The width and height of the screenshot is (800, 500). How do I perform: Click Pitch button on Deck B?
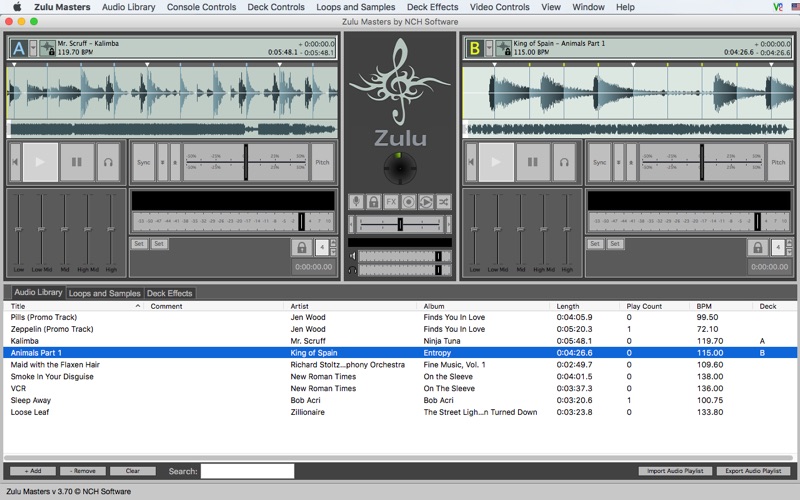779,162
